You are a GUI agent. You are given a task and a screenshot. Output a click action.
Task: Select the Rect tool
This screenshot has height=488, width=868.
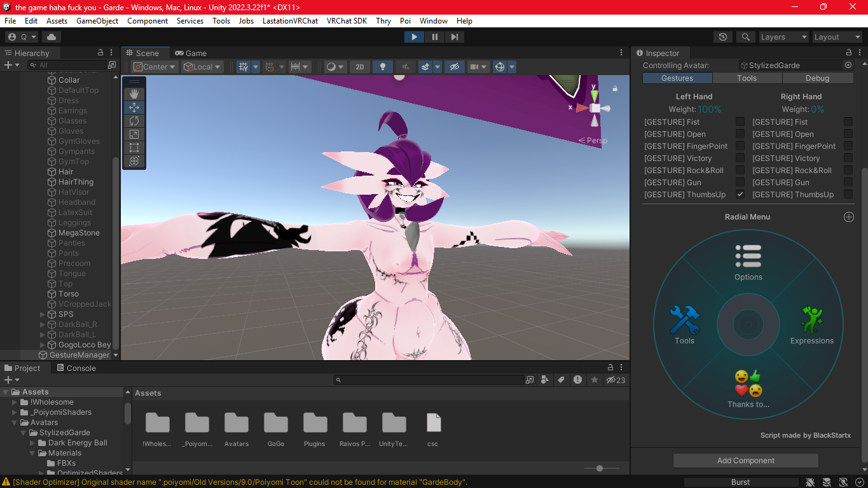point(134,148)
